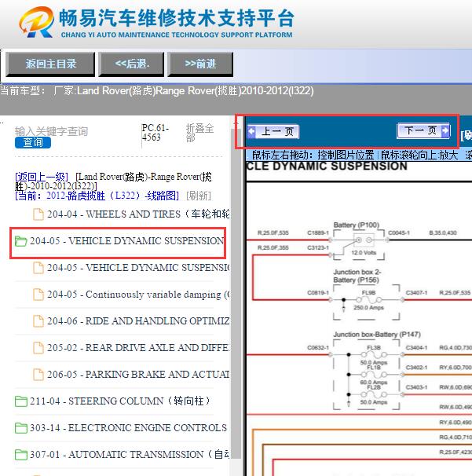Expand 303-14 ELECTRONIC ENGINE CONTROLS folder
The height and width of the screenshot is (476, 472).
point(128,428)
